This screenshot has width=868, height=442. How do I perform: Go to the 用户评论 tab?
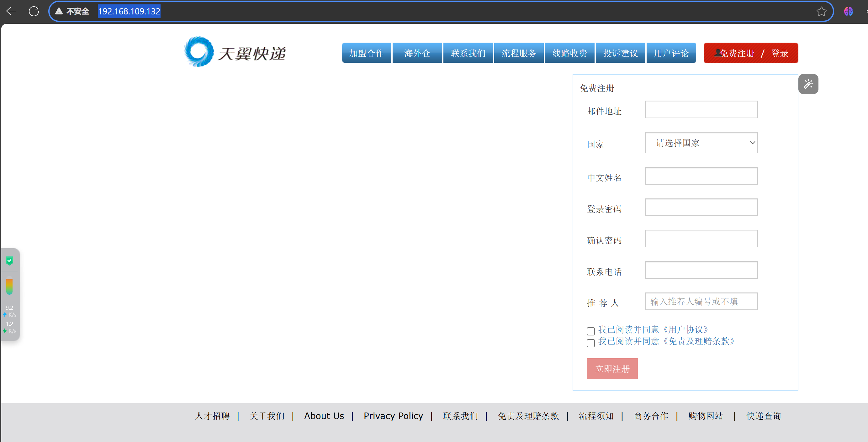[671, 53]
